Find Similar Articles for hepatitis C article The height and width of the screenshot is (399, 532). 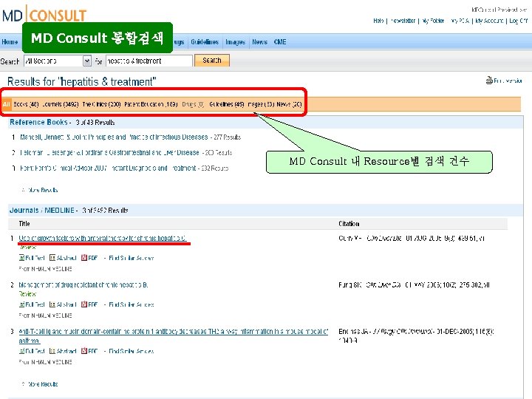tap(132, 258)
